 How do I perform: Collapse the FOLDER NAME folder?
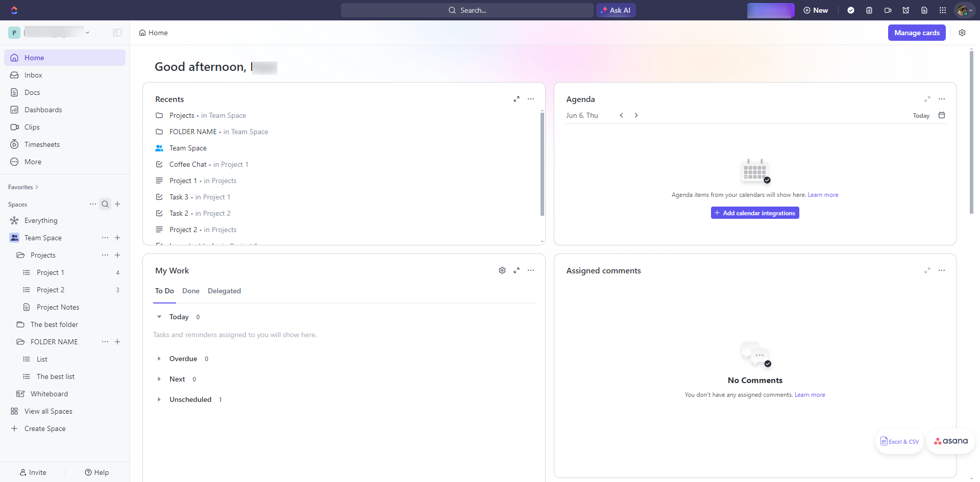pos(20,342)
